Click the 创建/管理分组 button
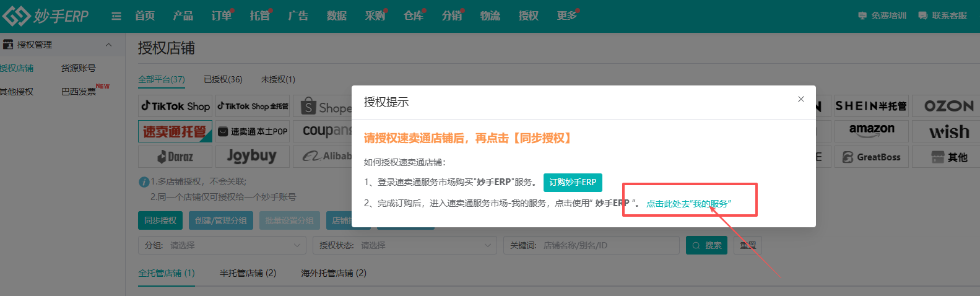The image size is (980, 296). (x=220, y=220)
